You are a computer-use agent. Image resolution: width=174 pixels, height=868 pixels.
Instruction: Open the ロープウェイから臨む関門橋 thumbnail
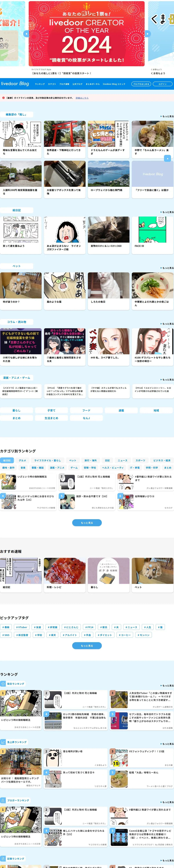coord(108,174)
